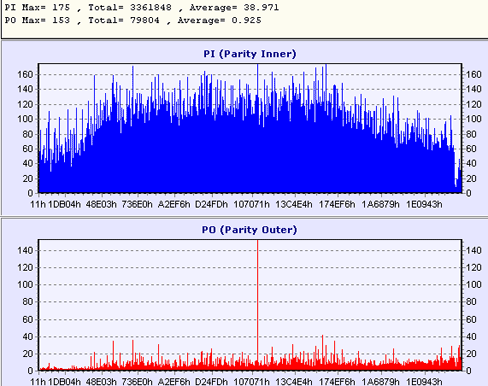Click 1A6879h label under the PI chart
Screen dimensions: 488x386
tap(380, 204)
